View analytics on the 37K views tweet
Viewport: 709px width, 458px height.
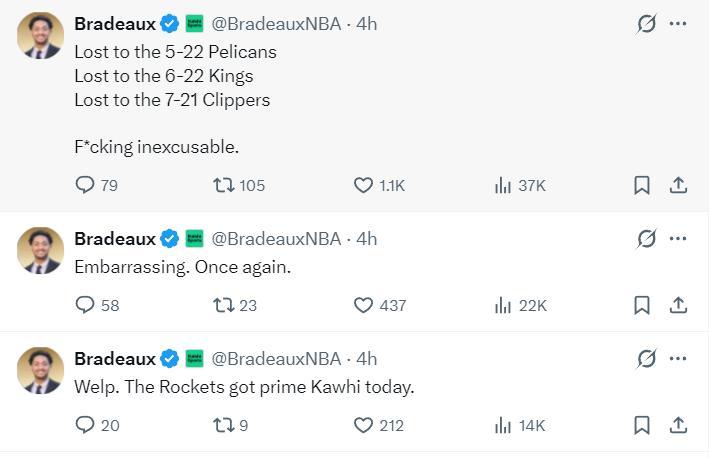click(503, 185)
